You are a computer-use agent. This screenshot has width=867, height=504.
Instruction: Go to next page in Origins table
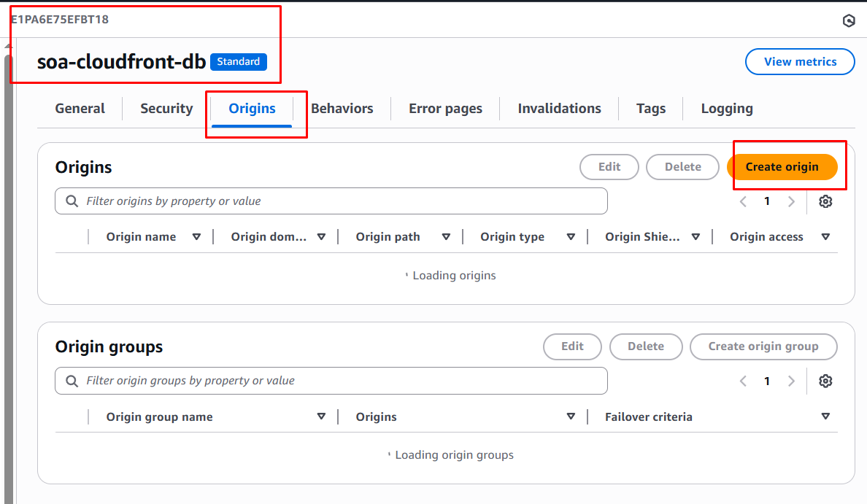pyautogui.click(x=791, y=201)
